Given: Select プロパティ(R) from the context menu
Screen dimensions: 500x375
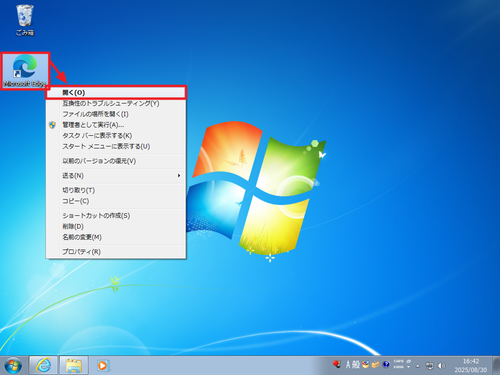Looking at the screenshot, I should pos(116,252).
